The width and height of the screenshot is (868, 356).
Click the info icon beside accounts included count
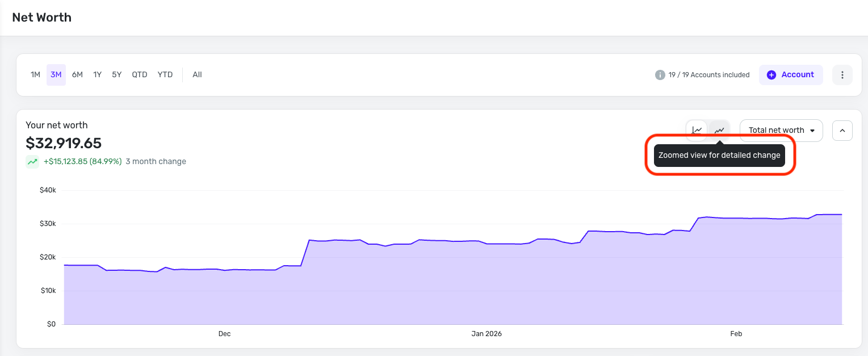point(660,74)
